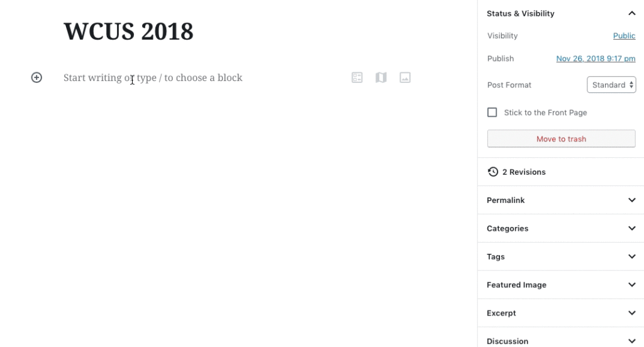Expand the Tags panel

561,256
